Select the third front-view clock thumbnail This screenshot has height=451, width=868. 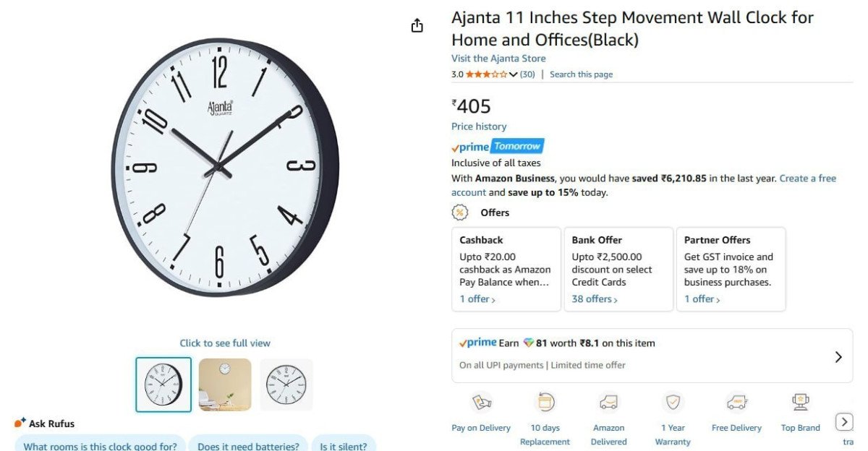click(286, 385)
